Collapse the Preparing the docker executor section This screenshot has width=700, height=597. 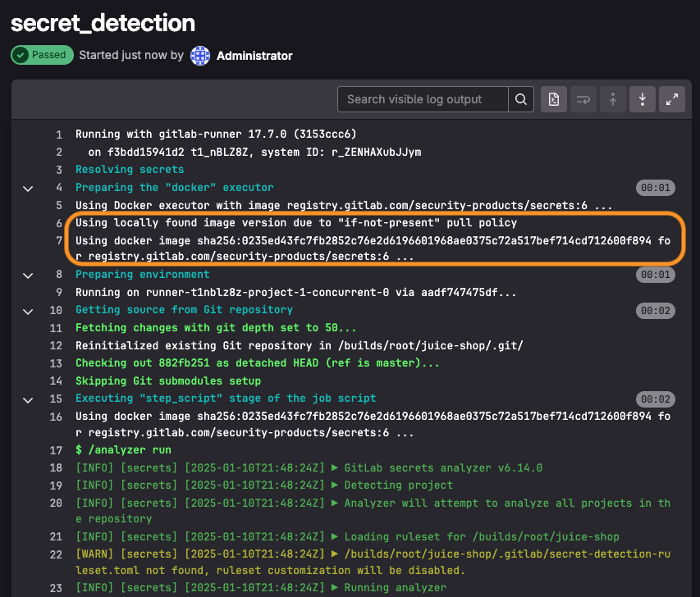click(x=28, y=189)
